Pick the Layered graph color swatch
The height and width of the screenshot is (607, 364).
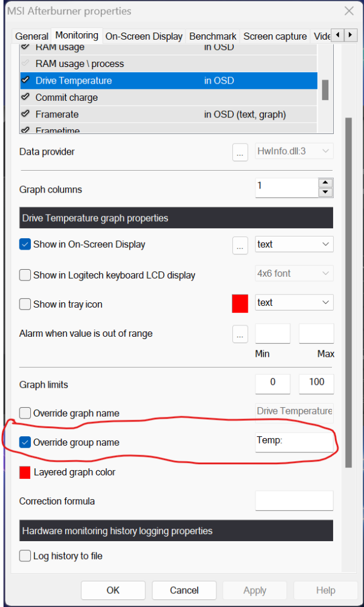click(x=25, y=472)
